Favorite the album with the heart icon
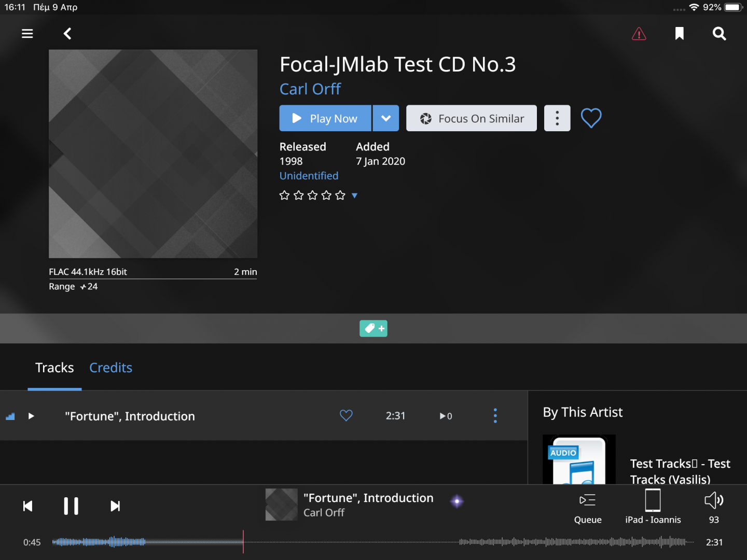The image size is (747, 560). coord(591,118)
